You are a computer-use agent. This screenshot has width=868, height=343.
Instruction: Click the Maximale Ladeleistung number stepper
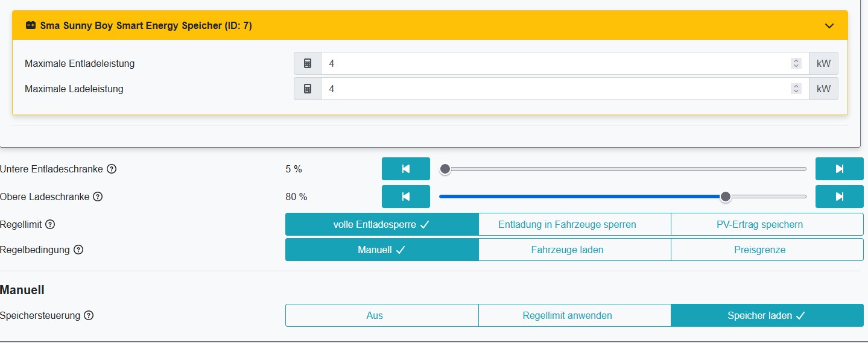pos(796,89)
